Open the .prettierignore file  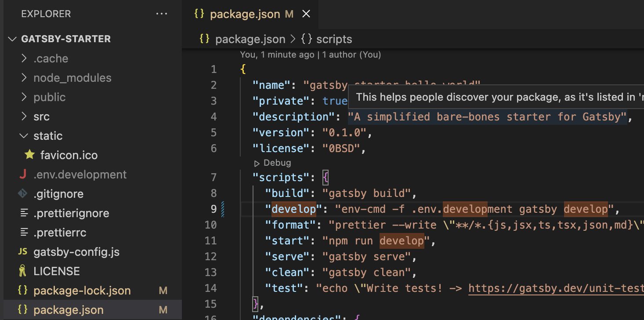(71, 213)
